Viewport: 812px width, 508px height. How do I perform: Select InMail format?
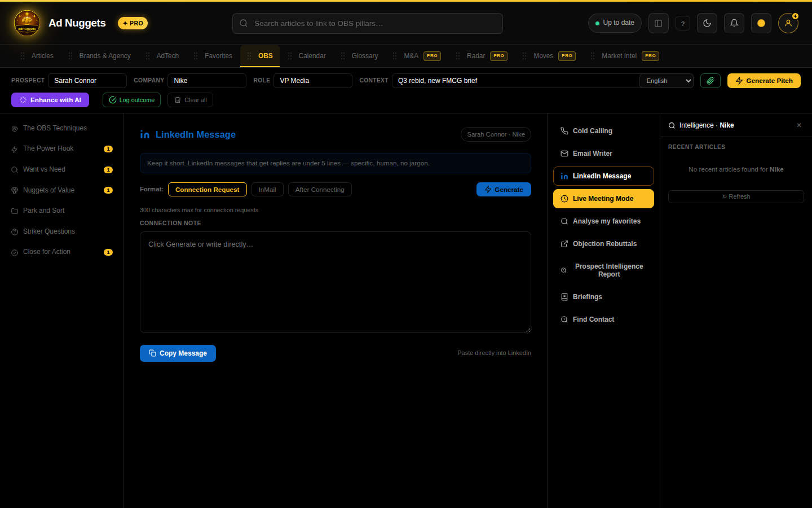point(267,190)
